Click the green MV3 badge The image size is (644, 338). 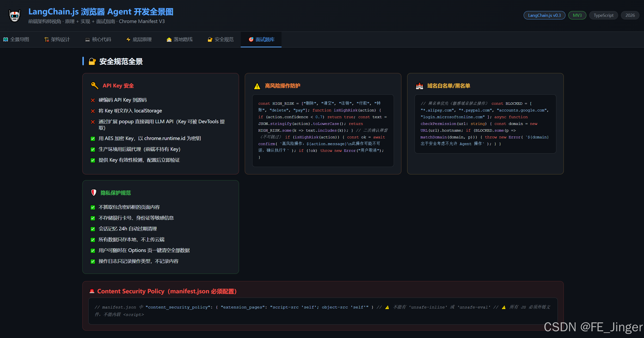[x=577, y=15]
